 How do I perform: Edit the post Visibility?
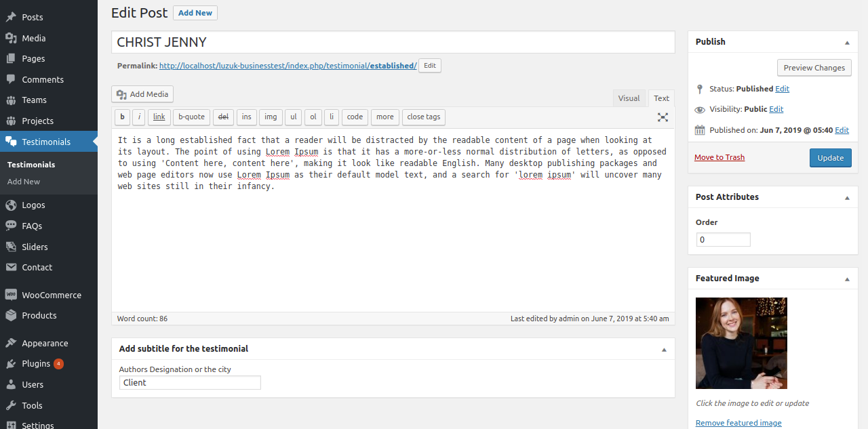776,109
